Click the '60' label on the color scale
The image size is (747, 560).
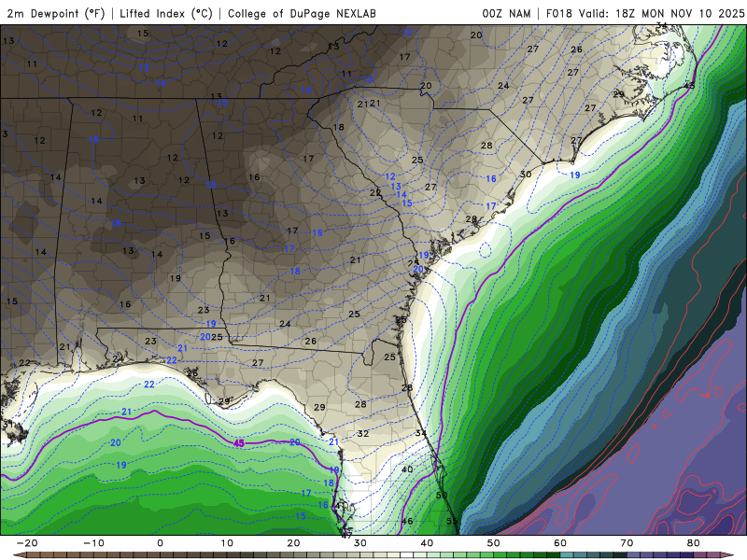tap(560, 543)
